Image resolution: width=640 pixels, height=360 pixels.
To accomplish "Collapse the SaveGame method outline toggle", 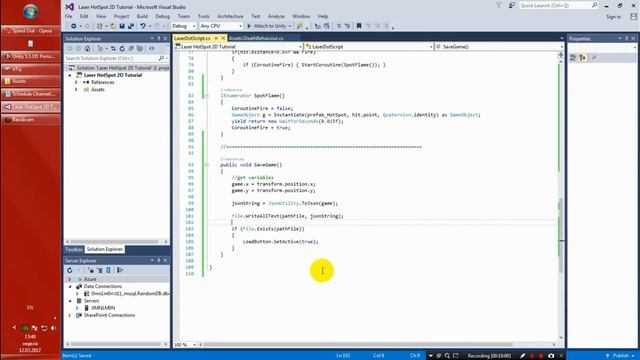I will pyautogui.click(x=207, y=165).
